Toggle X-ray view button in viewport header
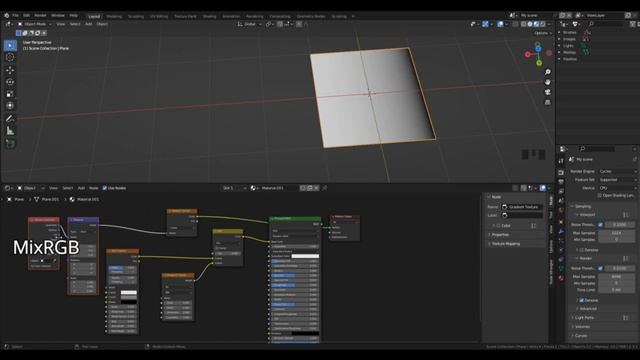This screenshot has height=360, width=640. [x=516, y=24]
